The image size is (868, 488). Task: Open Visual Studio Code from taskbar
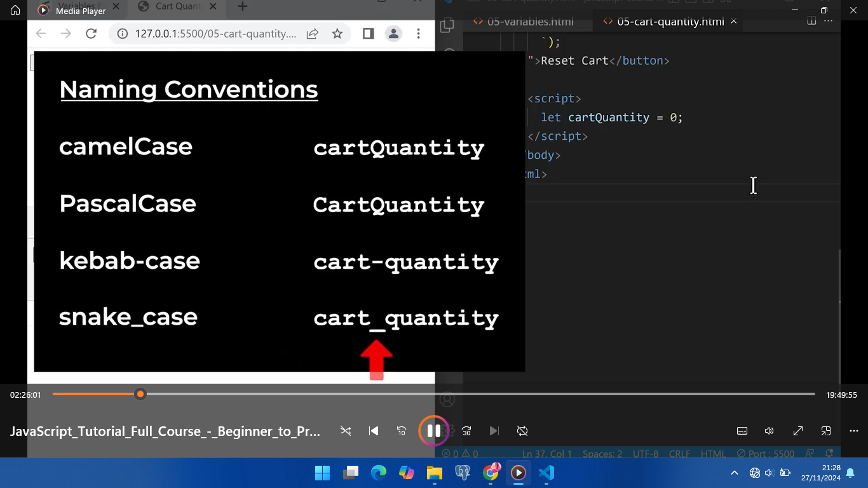tap(546, 473)
